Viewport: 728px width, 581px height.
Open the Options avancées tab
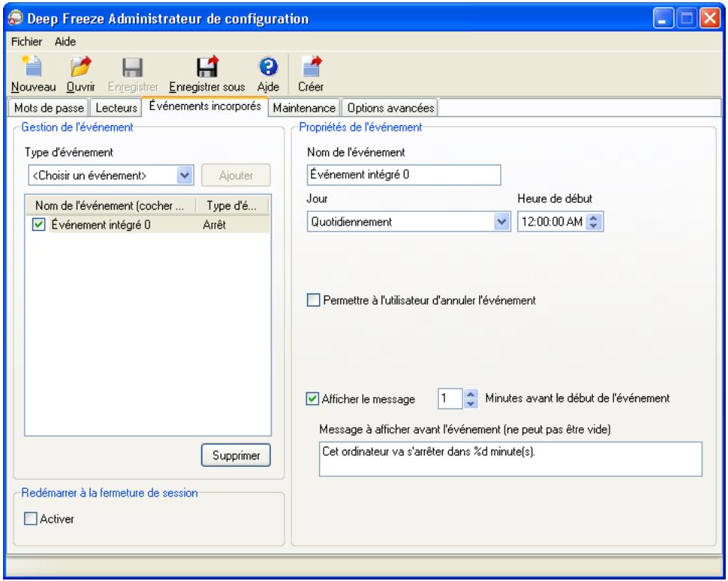(x=391, y=108)
